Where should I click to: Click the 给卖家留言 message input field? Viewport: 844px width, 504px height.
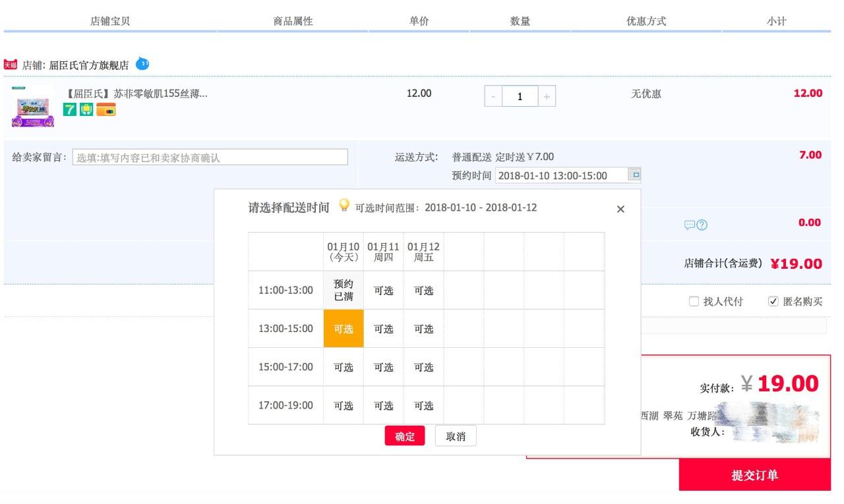pos(210,157)
